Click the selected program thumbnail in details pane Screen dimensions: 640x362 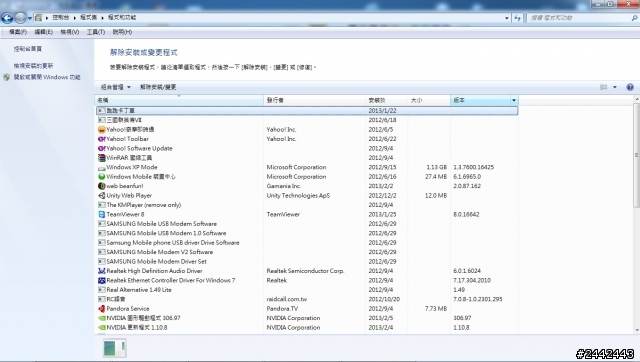pyautogui.click(x=114, y=348)
